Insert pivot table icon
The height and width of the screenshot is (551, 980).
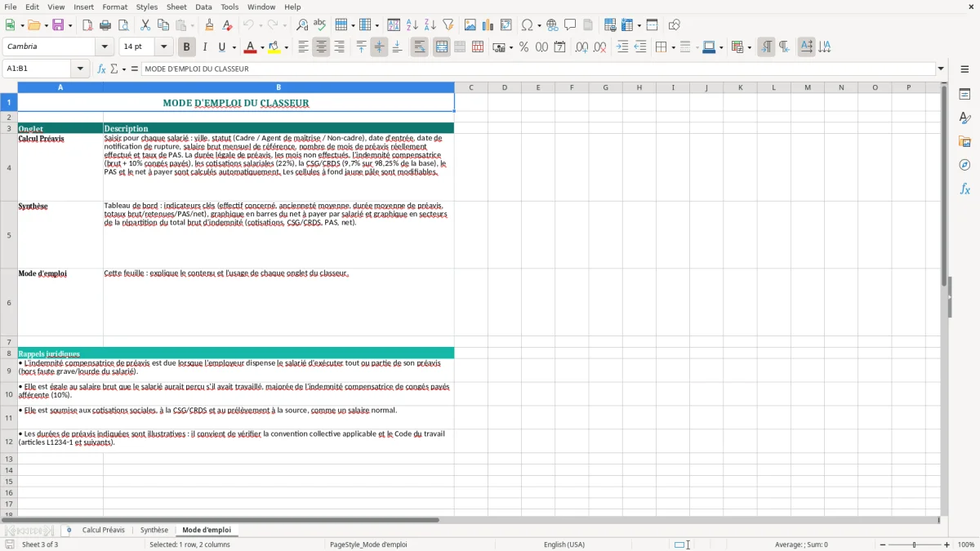coord(506,25)
